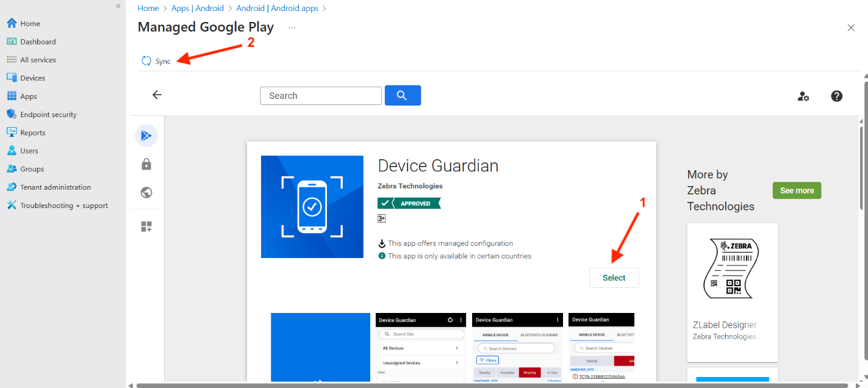Screen dimensions: 868x388
Task: Close the Managed Google Play pane
Action: [x=851, y=27]
